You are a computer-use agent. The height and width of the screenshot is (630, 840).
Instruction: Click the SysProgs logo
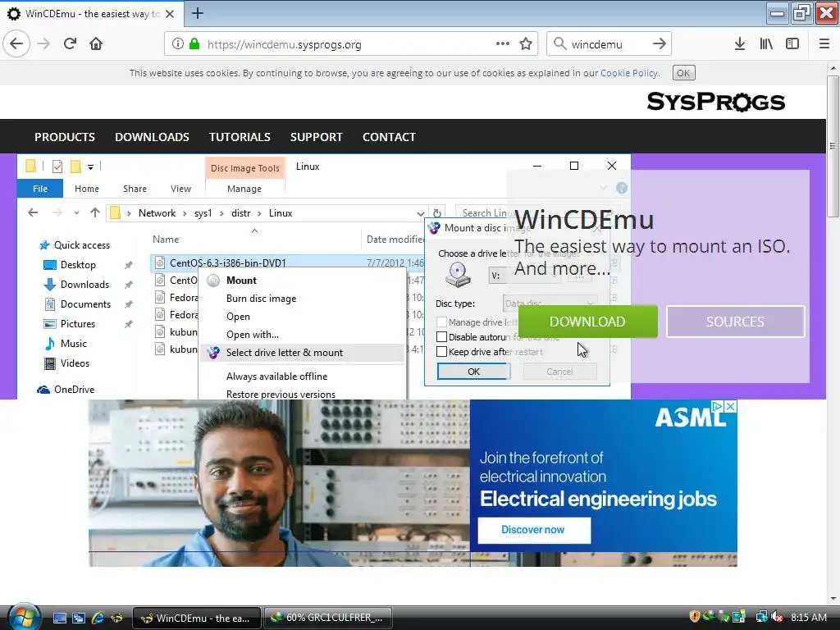coord(716,101)
